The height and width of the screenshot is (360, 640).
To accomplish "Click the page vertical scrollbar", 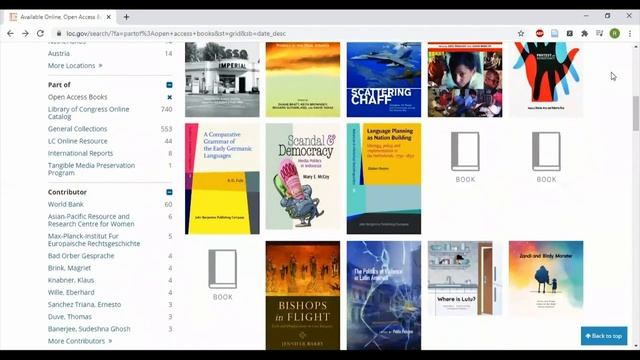I will click(x=636, y=113).
